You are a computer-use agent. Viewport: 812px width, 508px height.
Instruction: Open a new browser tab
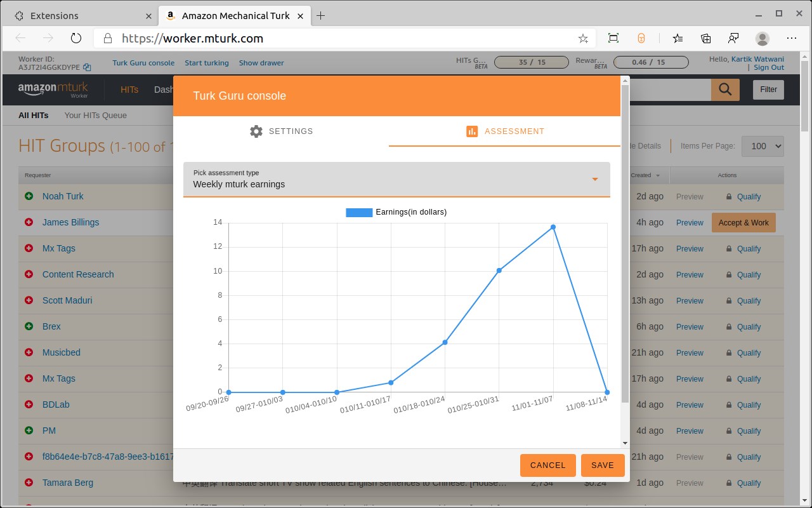[321, 15]
